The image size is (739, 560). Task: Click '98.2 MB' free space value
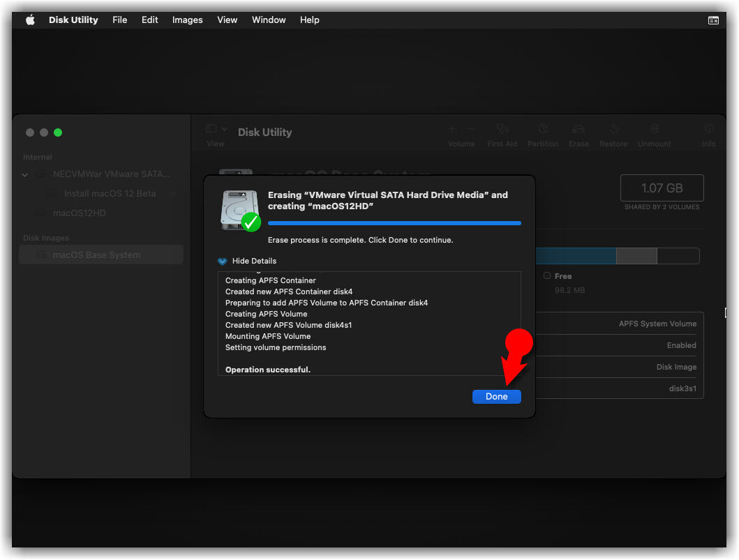570,290
